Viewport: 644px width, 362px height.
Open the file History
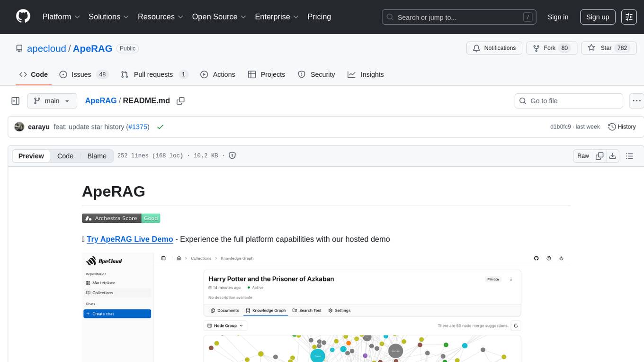click(x=622, y=127)
